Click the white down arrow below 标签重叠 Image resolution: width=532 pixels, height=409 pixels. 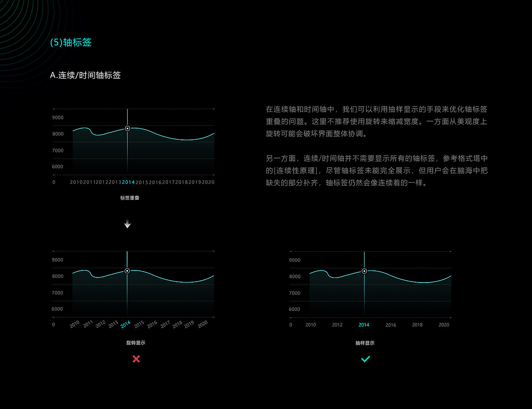pyautogui.click(x=128, y=224)
